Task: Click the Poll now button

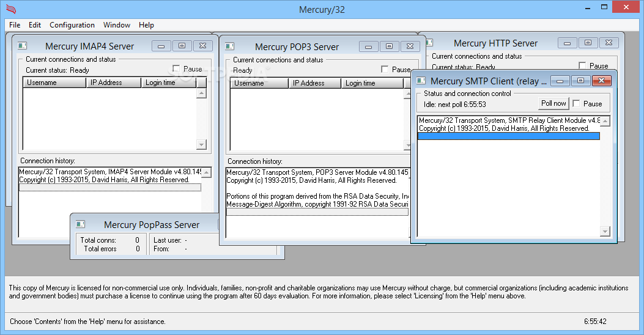Action: tap(553, 103)
